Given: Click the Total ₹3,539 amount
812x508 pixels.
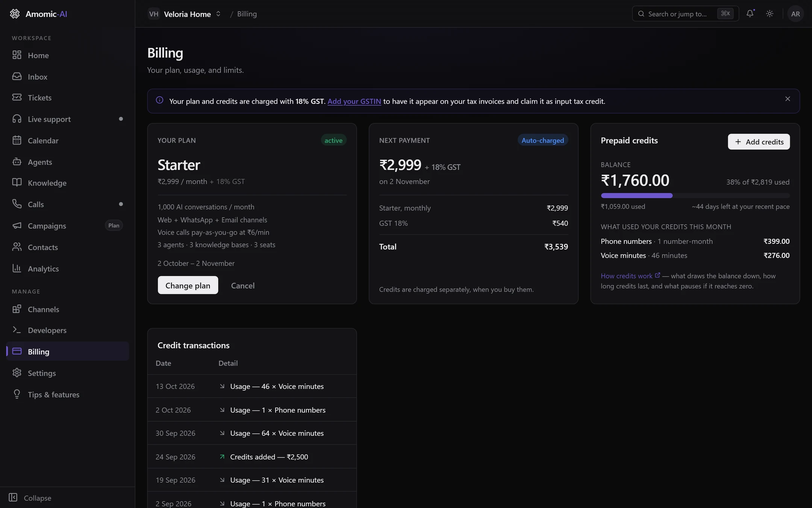Looking at the screenshot, I should pyautogui.click(x=556, y=247).
